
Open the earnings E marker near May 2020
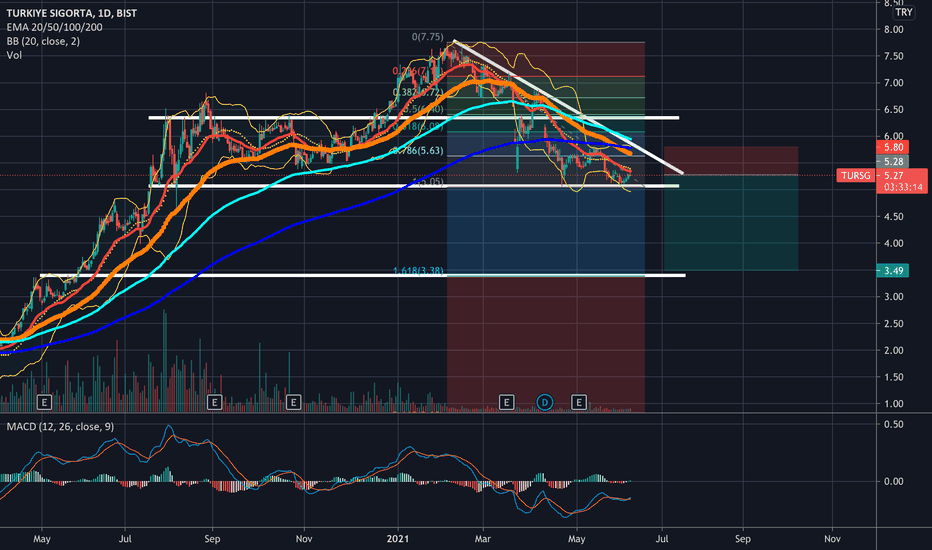[44, 403]
